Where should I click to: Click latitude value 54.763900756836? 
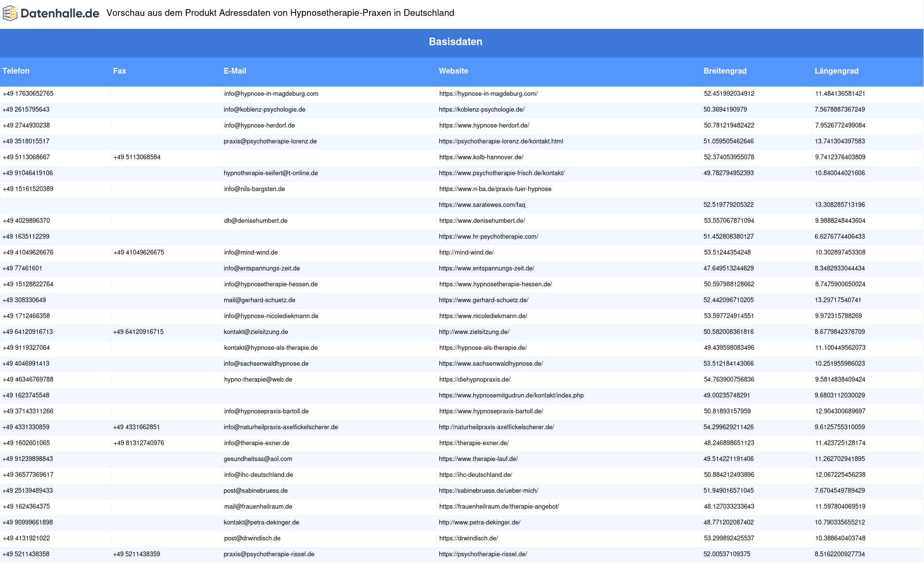click(729, 380)
